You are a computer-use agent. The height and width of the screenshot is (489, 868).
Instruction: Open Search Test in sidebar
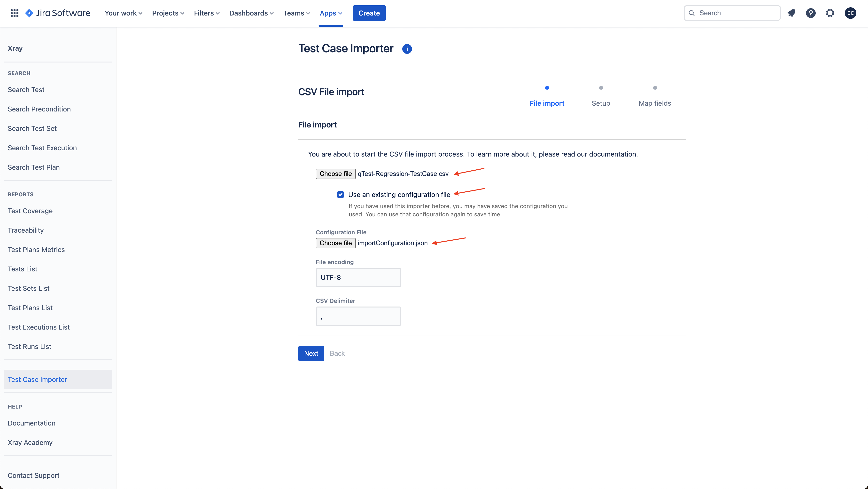[x=26, y=90]
